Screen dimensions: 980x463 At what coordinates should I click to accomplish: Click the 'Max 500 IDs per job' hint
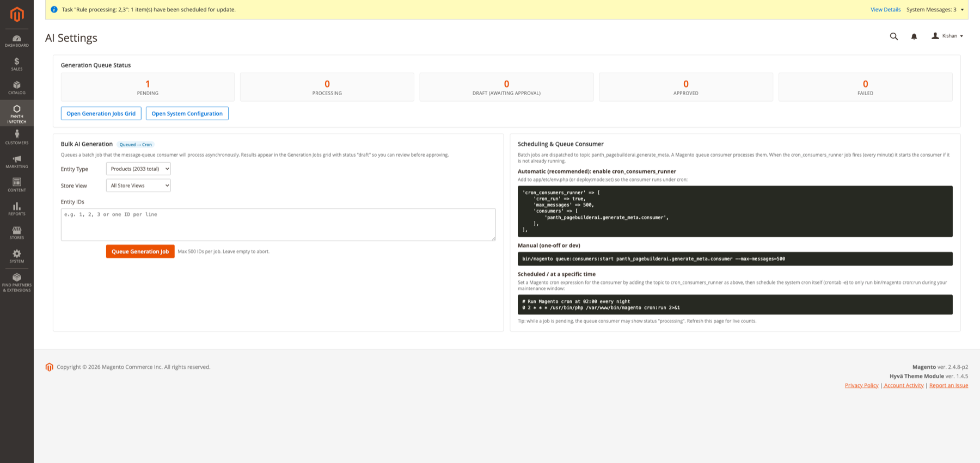224,251
